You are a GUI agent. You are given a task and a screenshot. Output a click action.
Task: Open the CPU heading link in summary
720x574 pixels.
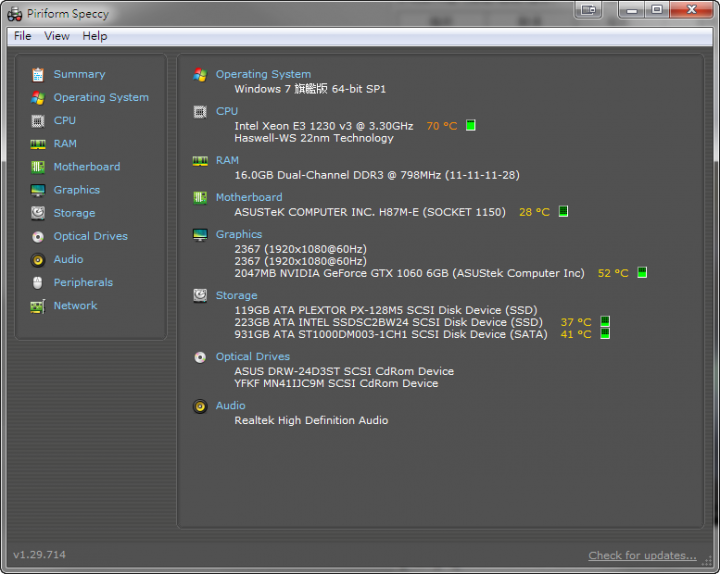tap(227, 112)
